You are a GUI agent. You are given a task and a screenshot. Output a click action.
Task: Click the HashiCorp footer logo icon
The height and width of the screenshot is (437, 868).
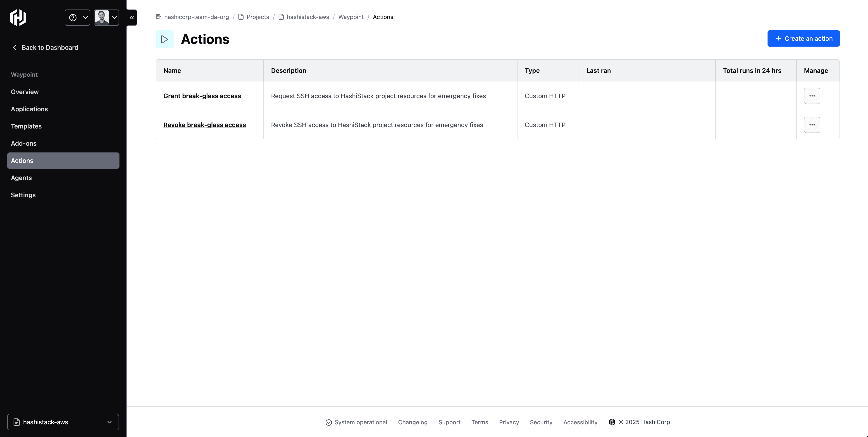(x=612, y=422)
